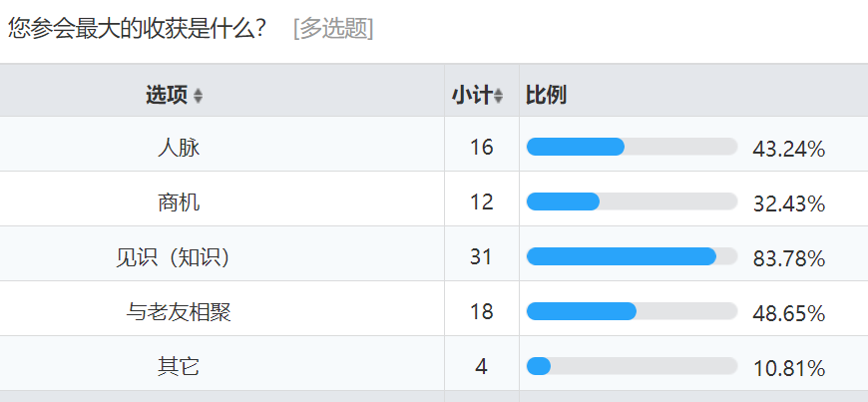868x402 pixels.
Task: Click the 商机 progress bar at 32.43%
Action: 632,201
